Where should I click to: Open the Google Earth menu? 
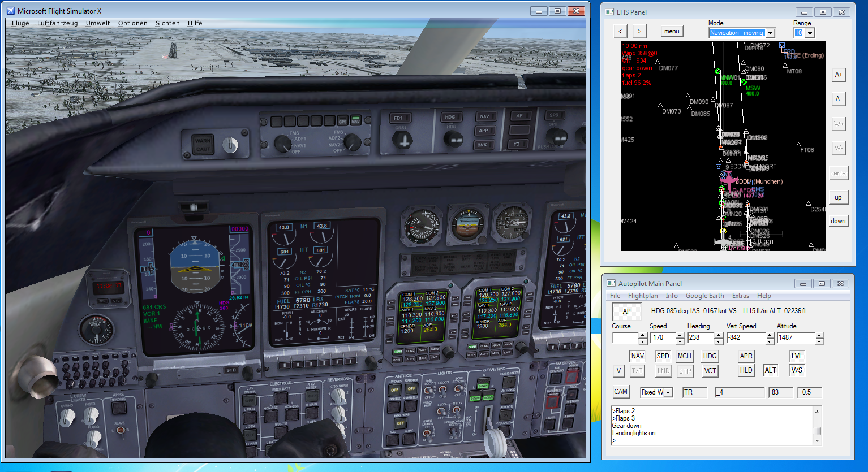[x=704, y=296]
